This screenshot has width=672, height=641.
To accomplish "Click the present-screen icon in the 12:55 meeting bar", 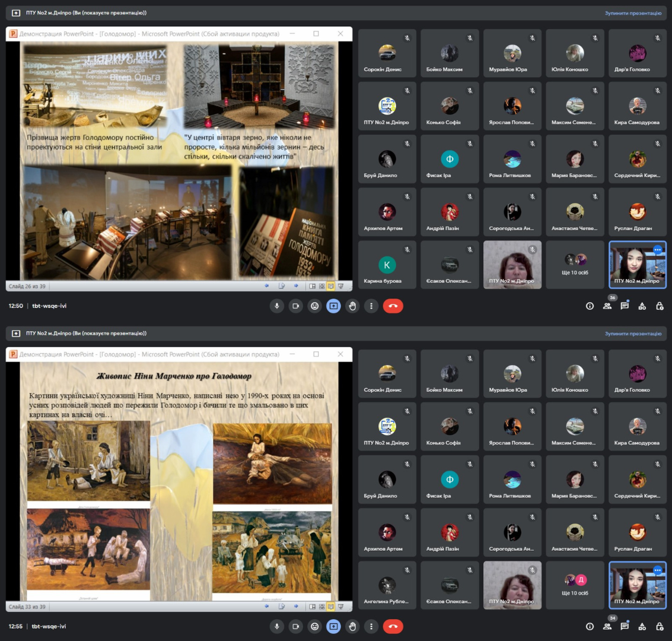I will click(333, 626).
